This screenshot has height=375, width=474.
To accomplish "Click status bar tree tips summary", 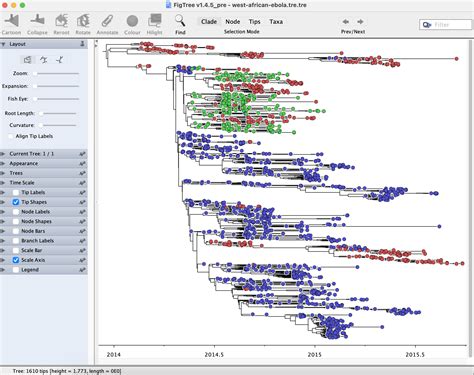I will point(67,371).
